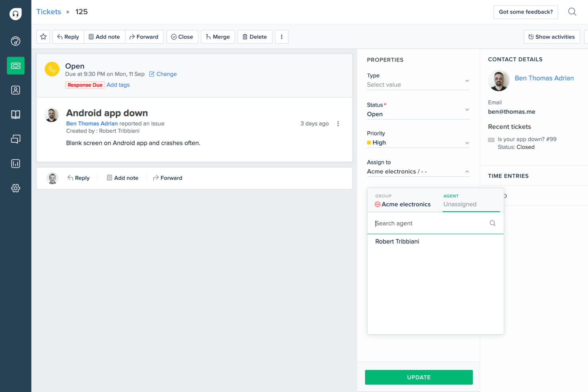The width and height of the screenshot is (588, 392).
Task: Click the Freshdesk logo at the top
Action: point(15,14)
